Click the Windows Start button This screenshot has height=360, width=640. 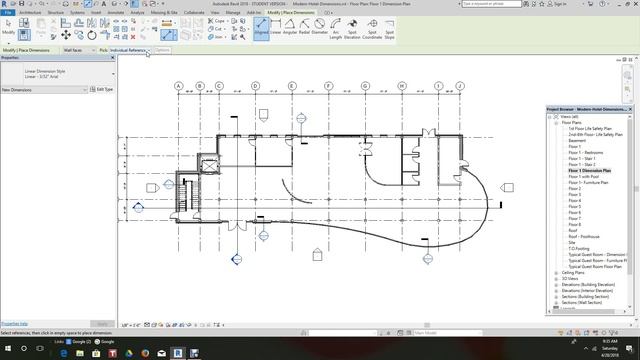(x=8, y=349)
